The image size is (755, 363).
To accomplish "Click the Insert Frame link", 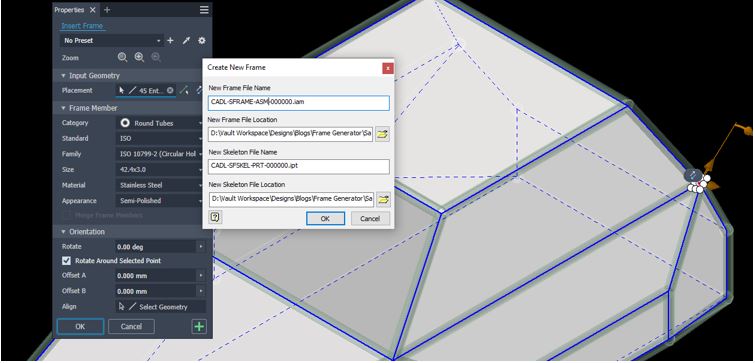I will (82, 26).
